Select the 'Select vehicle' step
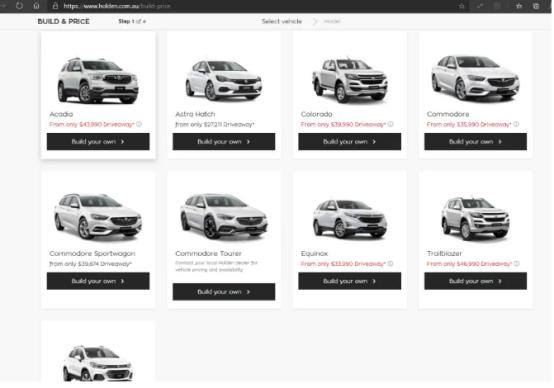Screen dimensions: 554x388 [282, 22]
